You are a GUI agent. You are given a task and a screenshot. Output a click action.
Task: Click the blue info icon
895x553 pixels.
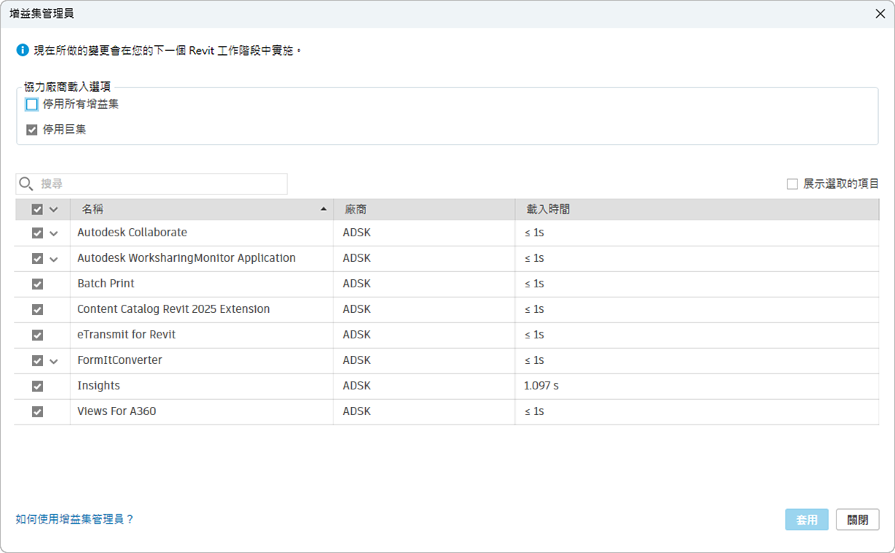coord(23,50)
